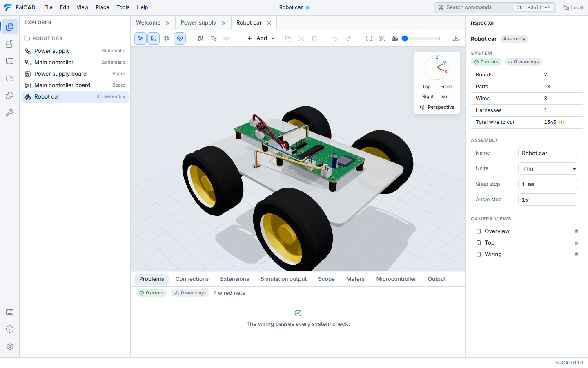Switch to the Power supply tab

198,23
